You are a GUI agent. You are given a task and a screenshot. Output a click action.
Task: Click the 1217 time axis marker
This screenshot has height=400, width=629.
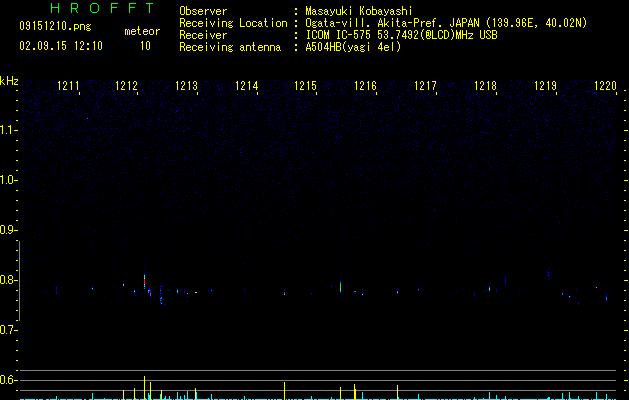(x=425, y=86)
